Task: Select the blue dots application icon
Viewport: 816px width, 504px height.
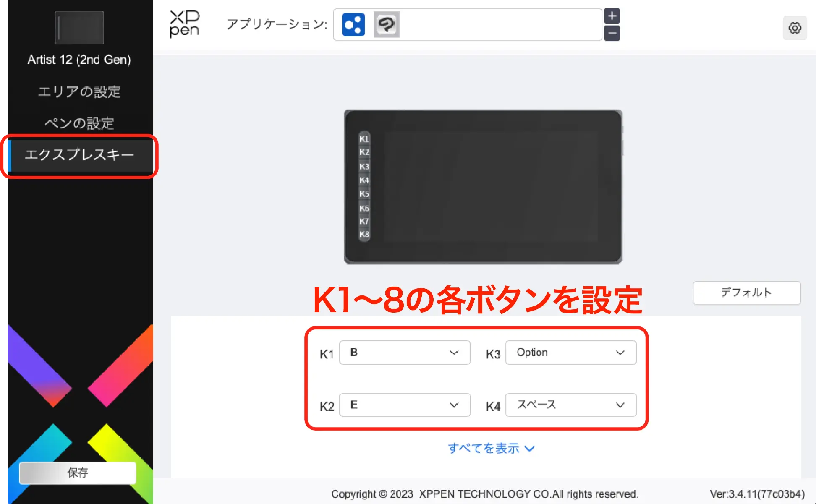Action: (353, 25)
